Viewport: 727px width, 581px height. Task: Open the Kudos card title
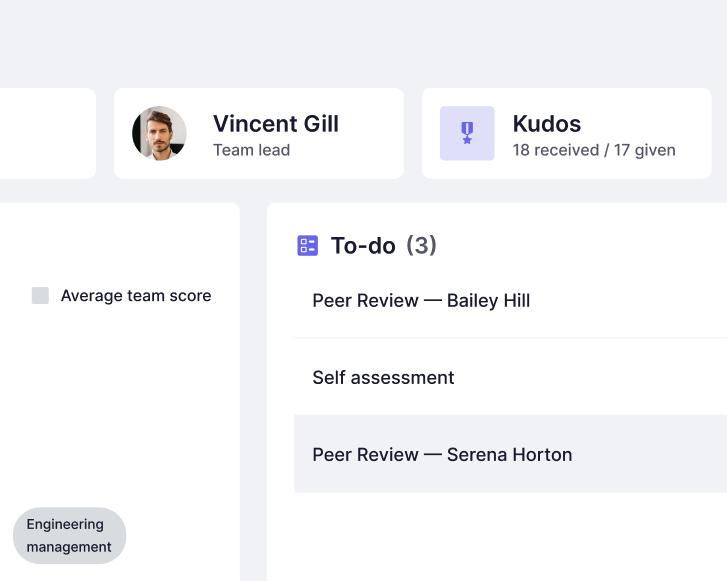click(x=547, y=124)
